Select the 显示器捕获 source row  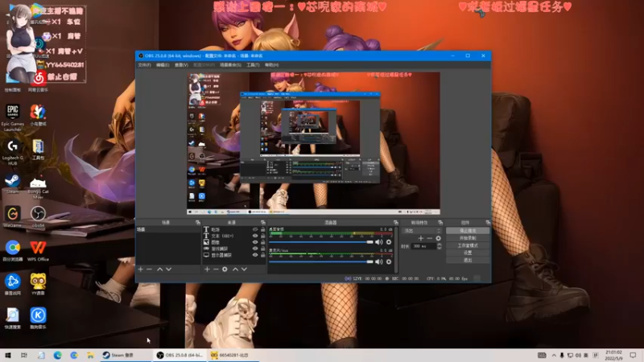point(234,255)
